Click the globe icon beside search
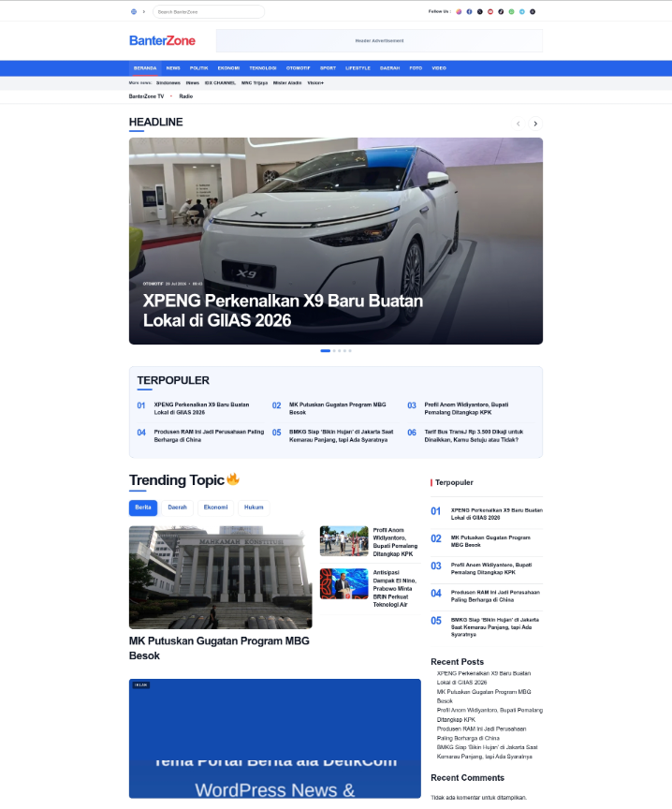The height and width of the screenshot is (809, 672). 134,11
